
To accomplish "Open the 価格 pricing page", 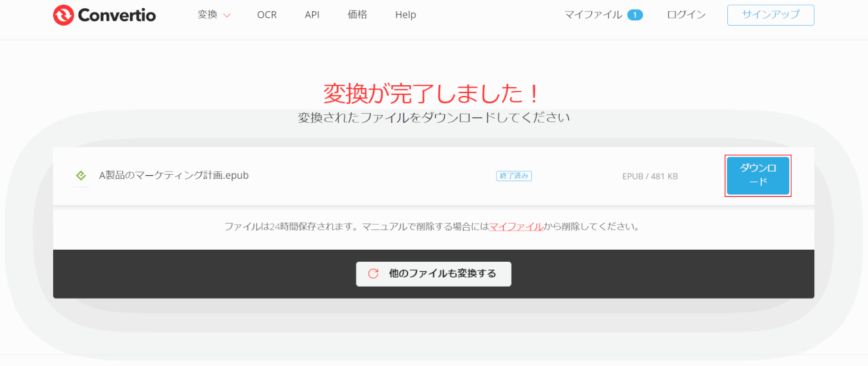I will tap(357, 15).
